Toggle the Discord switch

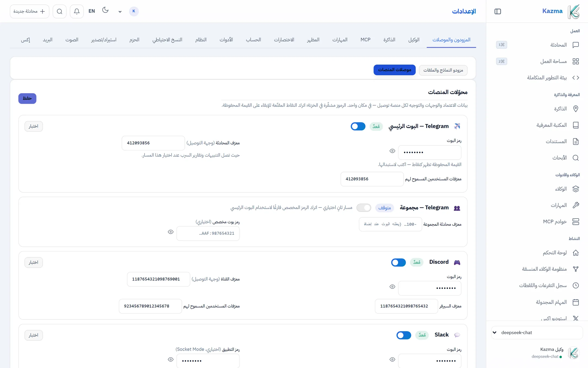coord(398,262)
